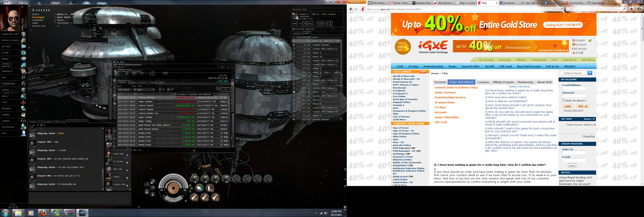Click the IGXE Sign up button
The image size is (644, 217).
583,106
